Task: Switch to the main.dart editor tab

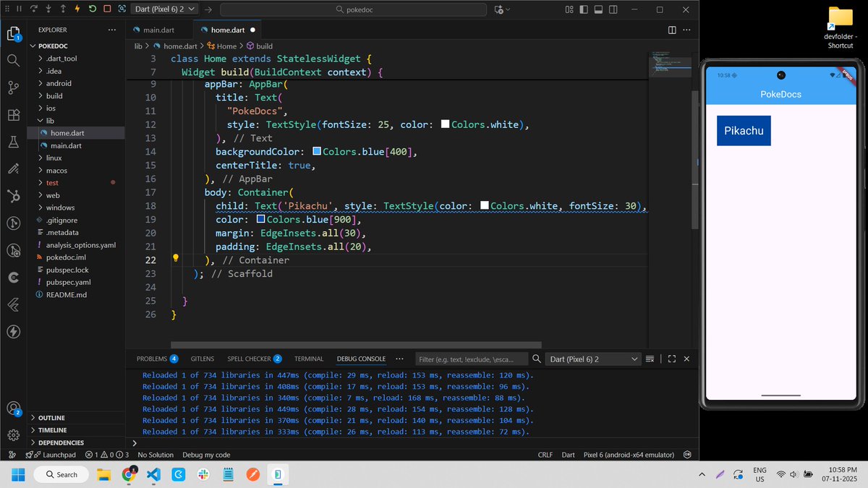Action: coord(157,30)
